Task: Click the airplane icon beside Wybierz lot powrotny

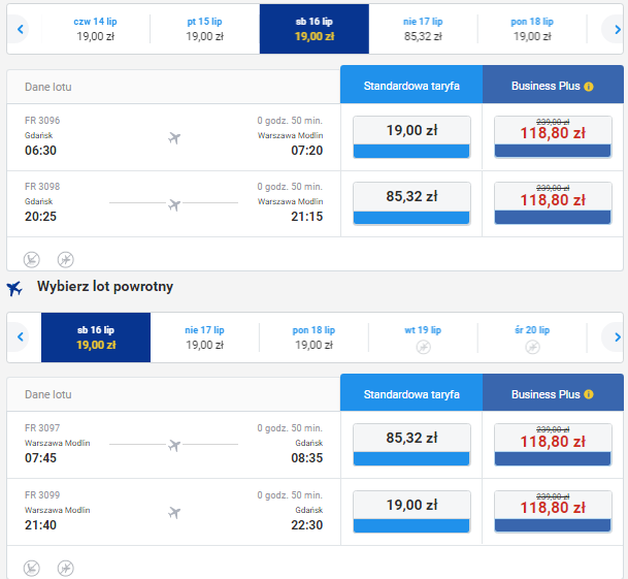Action: click(x=15, y=288)
